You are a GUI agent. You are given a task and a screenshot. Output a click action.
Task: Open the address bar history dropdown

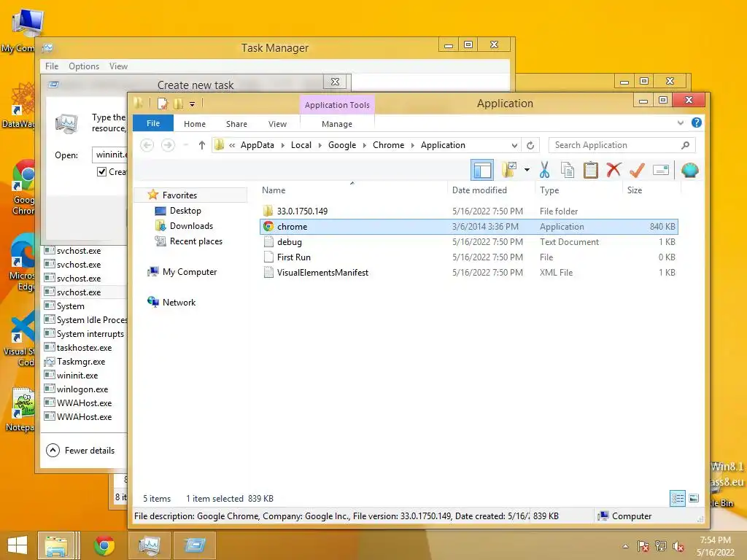coord(514,146)
